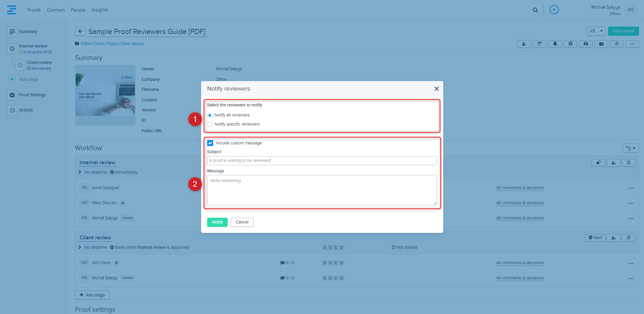Open the V2 version dropdown
Image resolution: width=644 pixels, height=314 pixels.
point(596,31)
